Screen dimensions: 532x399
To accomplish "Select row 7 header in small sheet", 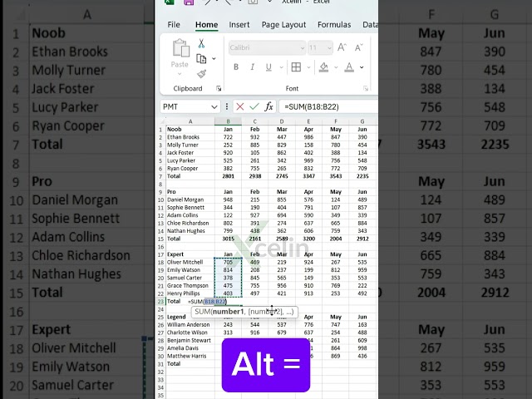I will (160, 176).
